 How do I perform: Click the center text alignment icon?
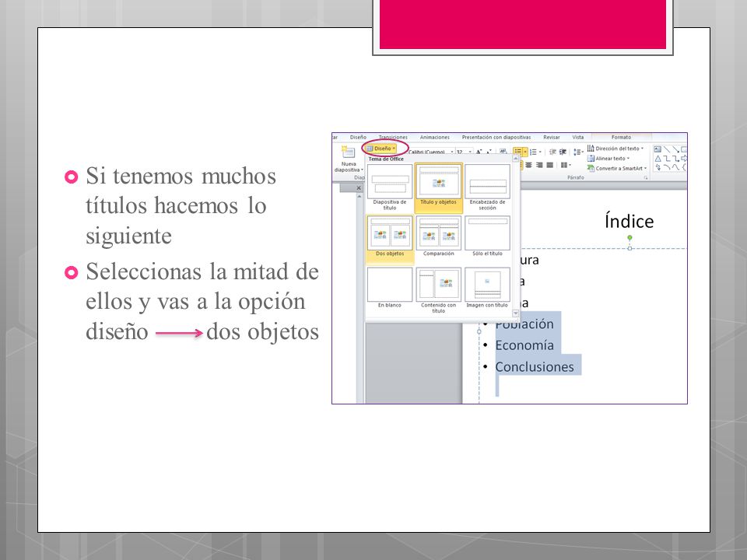(528, 165)
